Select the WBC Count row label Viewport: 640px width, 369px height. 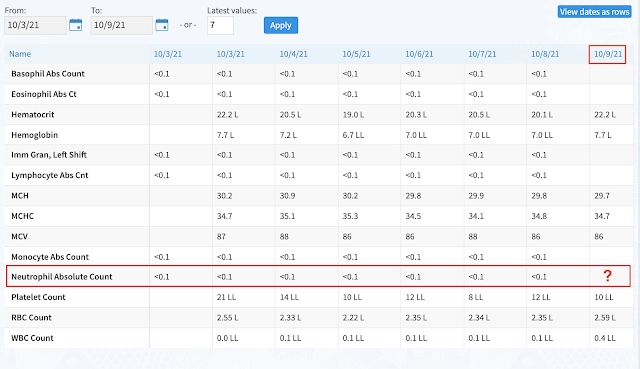tap(32, 338)
